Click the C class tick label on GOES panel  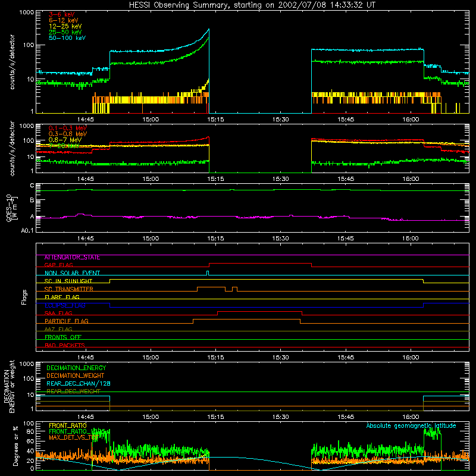32,186
